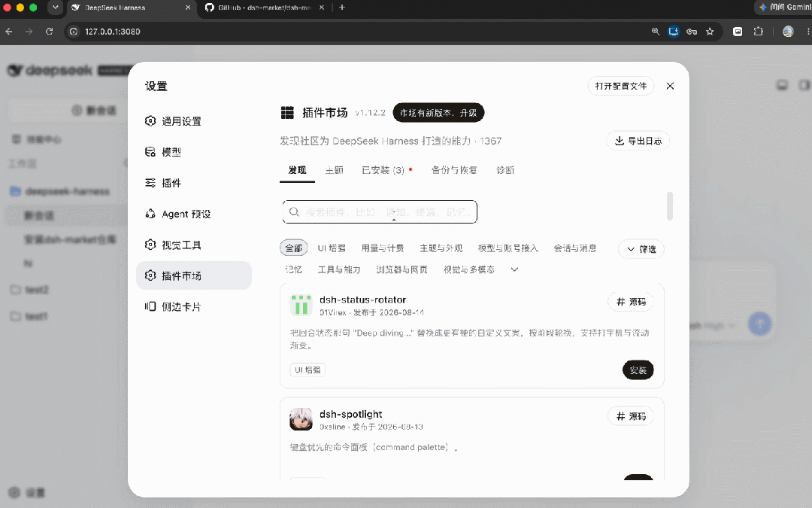Select the UI 增强 category filter
Screen dimensions: 812x508
(x=332, y=248)
